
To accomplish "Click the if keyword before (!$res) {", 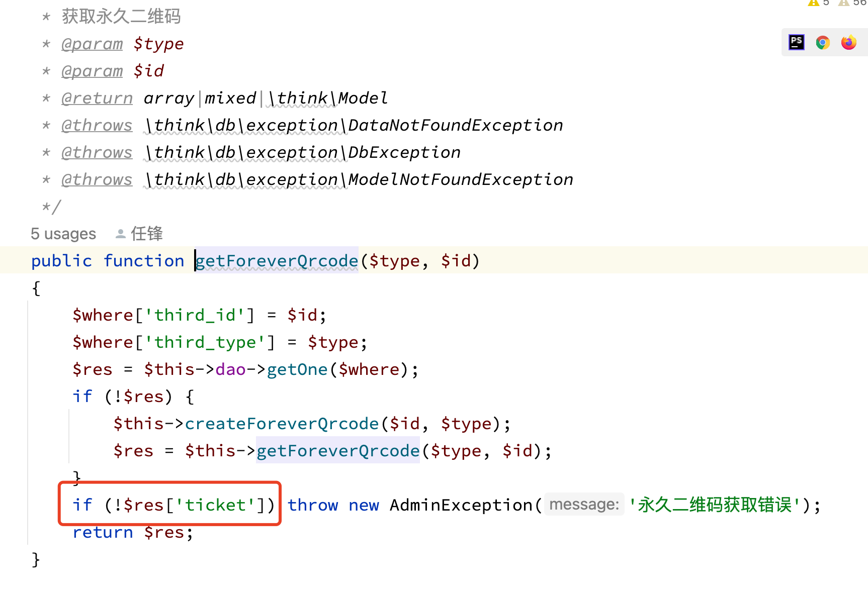I will coord(82,397).
